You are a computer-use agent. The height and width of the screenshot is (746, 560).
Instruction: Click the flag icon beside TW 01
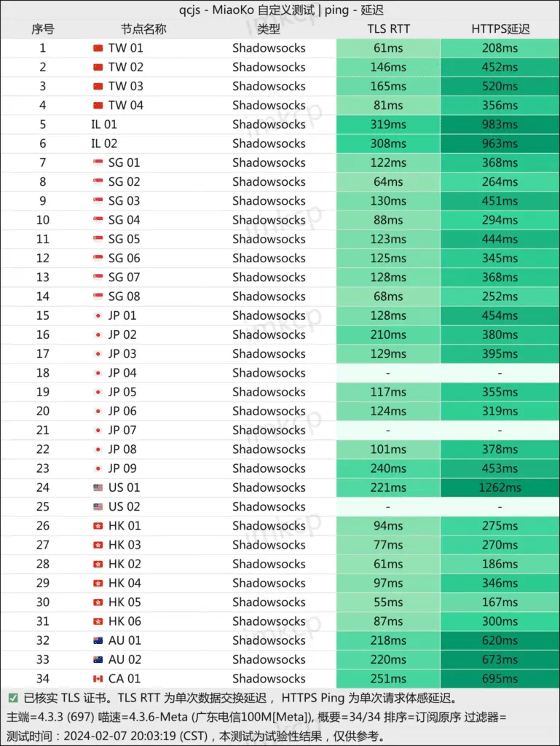tap(98, 48)
